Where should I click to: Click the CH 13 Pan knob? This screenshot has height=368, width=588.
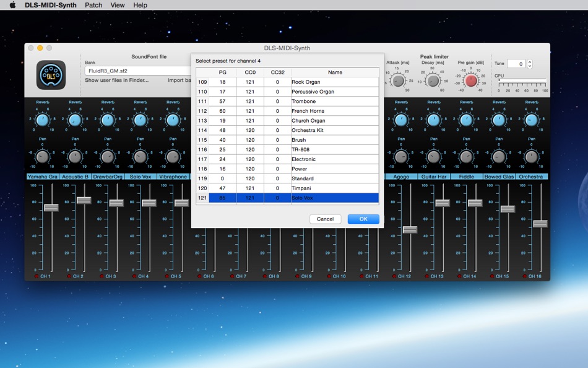click(x=434, y=157)
